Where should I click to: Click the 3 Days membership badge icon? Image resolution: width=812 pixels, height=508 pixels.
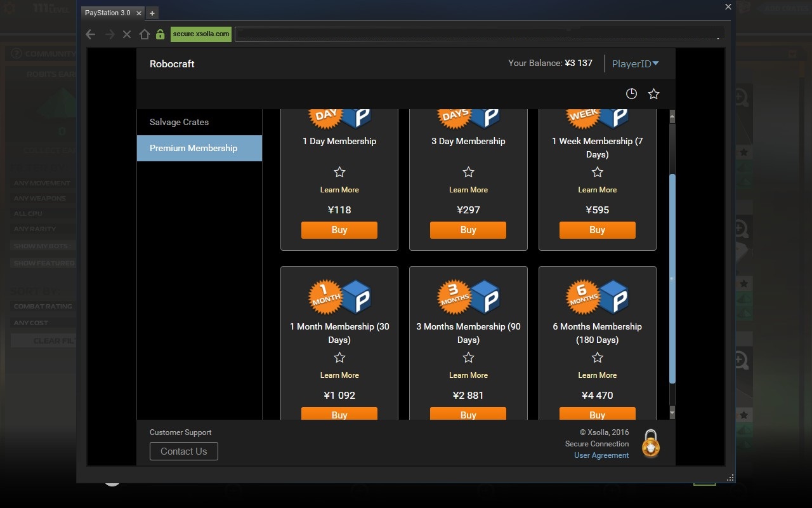pyautogui.click(x=468, y=119)
